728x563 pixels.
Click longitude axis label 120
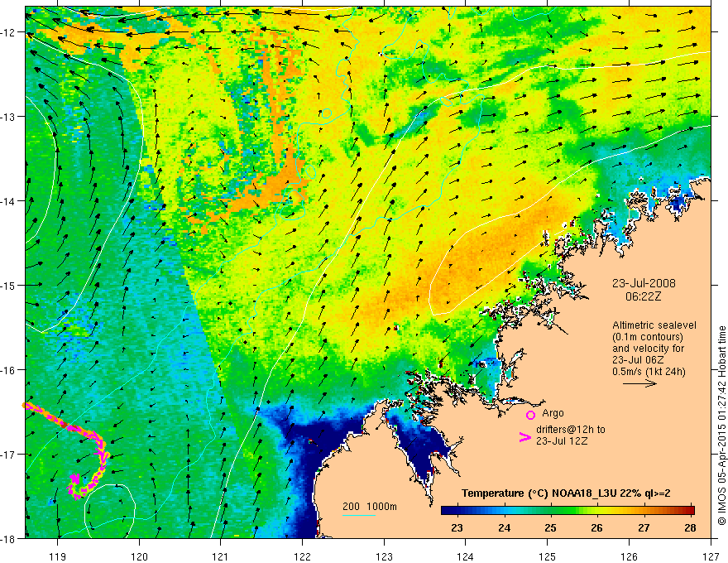(x=139, y=556)
